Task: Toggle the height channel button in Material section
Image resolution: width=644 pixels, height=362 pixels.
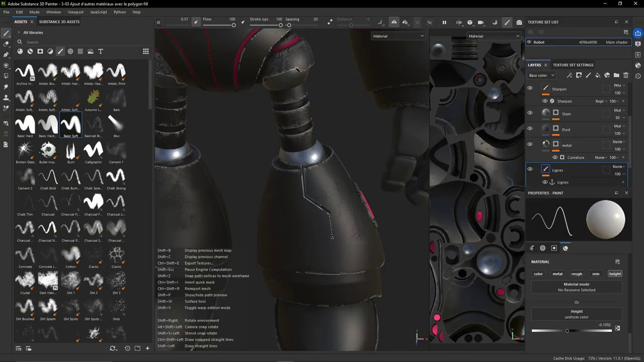Action: click(x=615, y=274)
